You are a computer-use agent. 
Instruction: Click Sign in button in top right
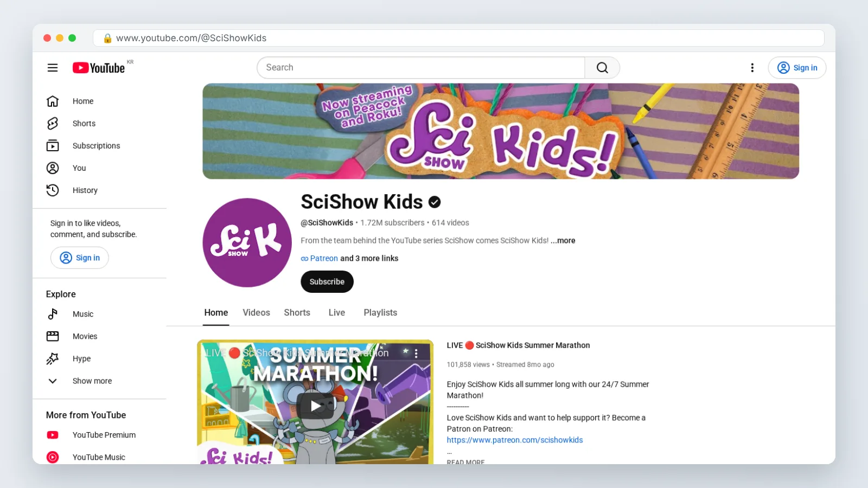coord(797,68)
